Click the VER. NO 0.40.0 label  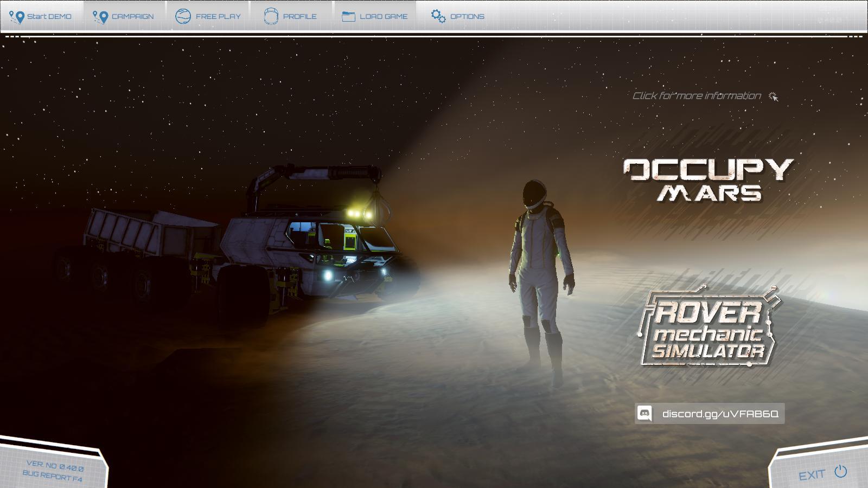[x=55, y=465]
